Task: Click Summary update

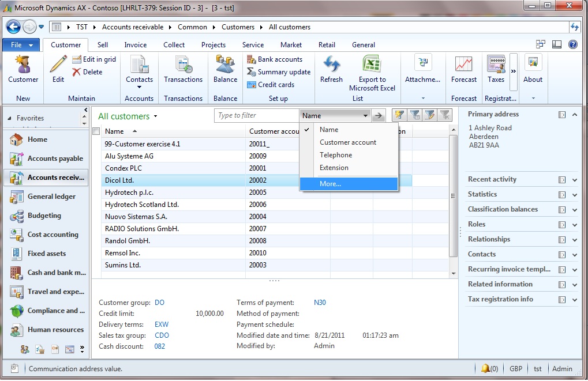Action: tap(279, 72)
